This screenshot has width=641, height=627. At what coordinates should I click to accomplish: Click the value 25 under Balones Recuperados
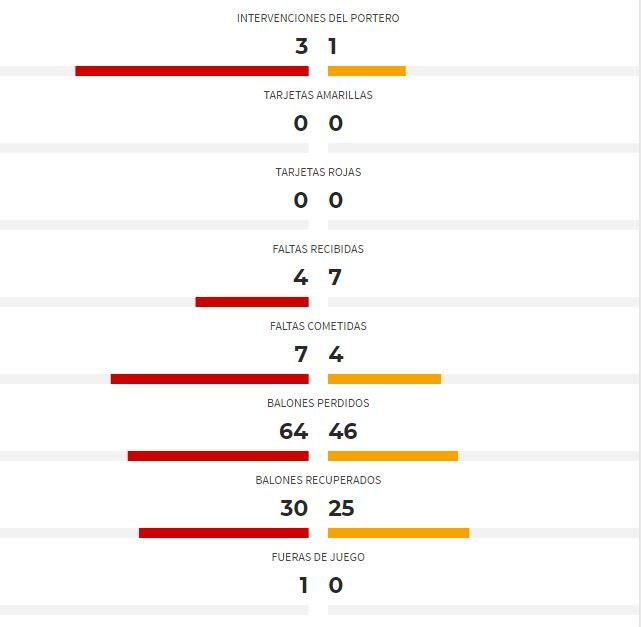click(341, 508)
